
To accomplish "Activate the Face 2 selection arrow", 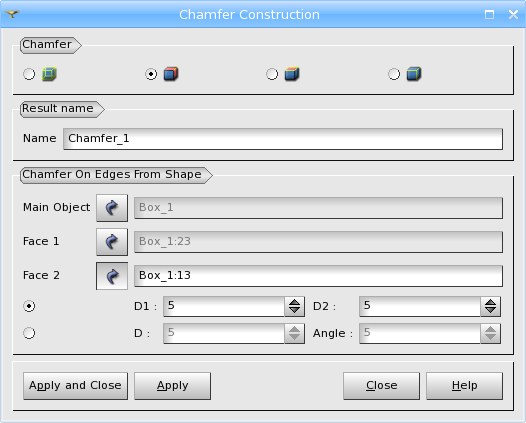I will coord(112,276).
